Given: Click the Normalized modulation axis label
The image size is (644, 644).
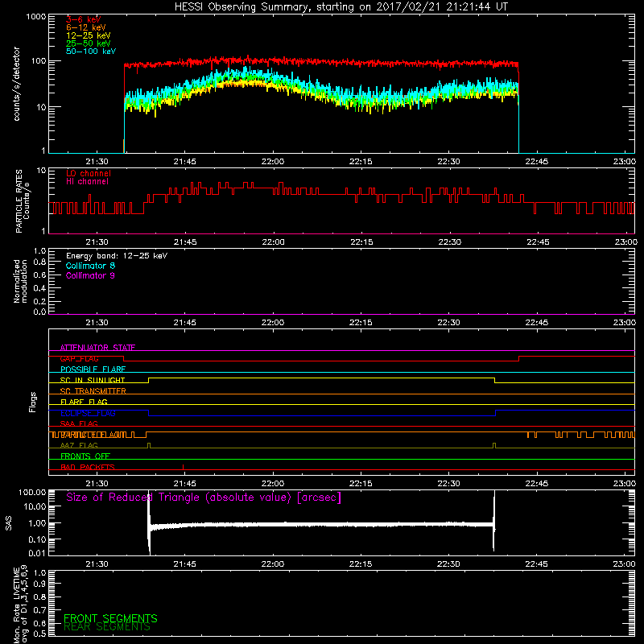Looking at the screenshot, I should point(20,281).
